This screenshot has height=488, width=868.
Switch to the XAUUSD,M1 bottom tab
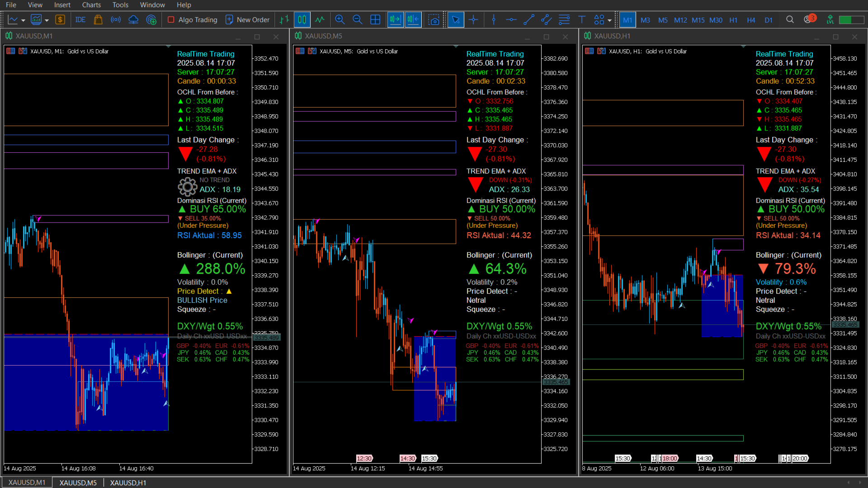coord(27,483)
